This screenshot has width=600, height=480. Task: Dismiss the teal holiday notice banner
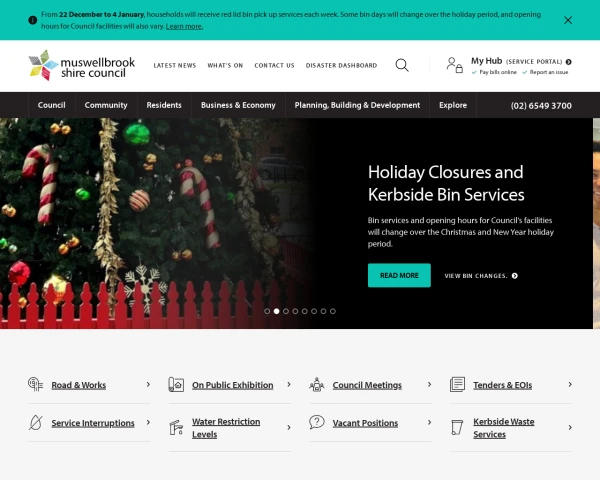click(568, 20)
